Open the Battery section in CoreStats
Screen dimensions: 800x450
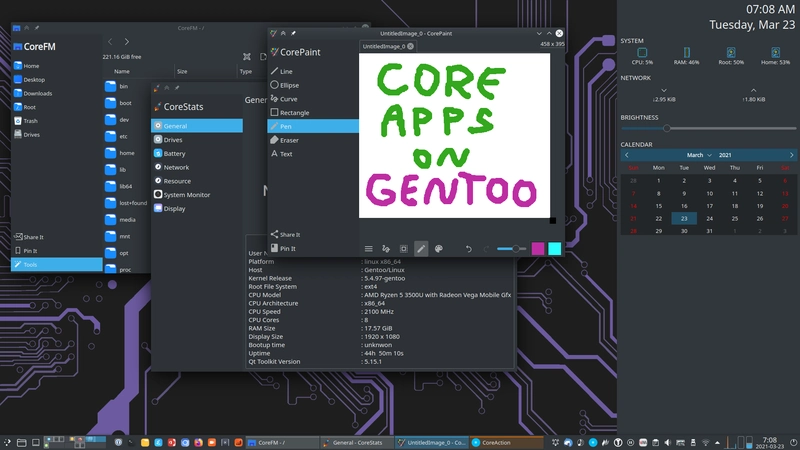(174, 154)
